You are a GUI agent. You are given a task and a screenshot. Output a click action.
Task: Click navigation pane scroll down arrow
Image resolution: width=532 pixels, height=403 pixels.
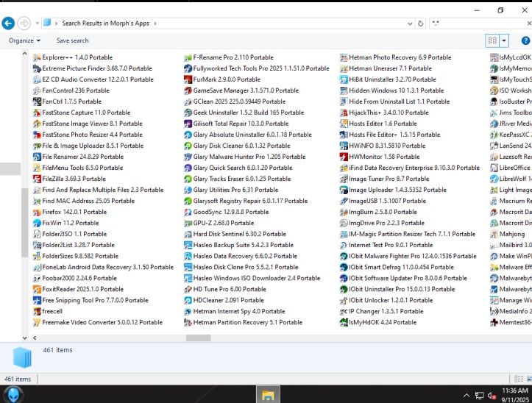25,338
